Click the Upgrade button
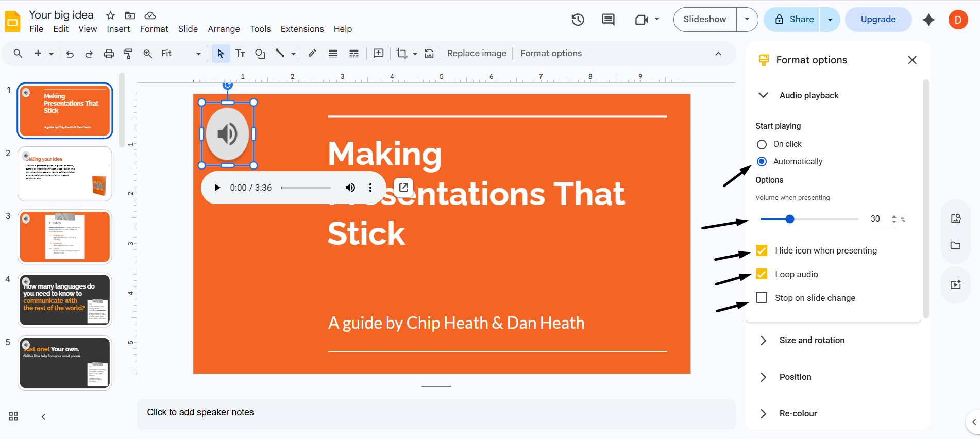 tap(878, 20)
